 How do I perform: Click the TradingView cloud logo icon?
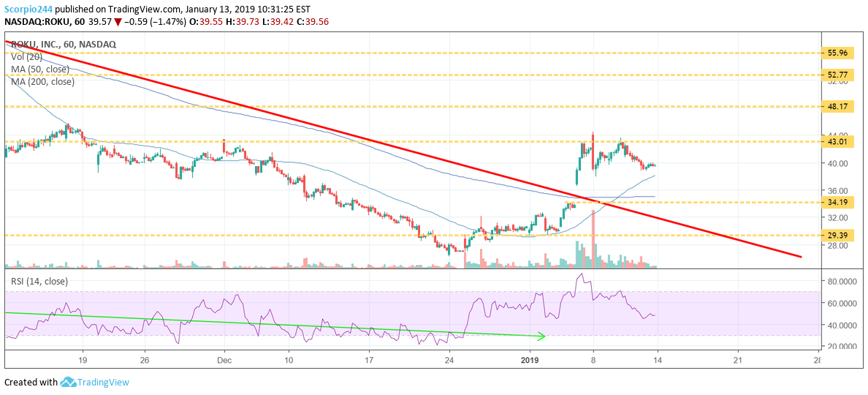point(69,382)
